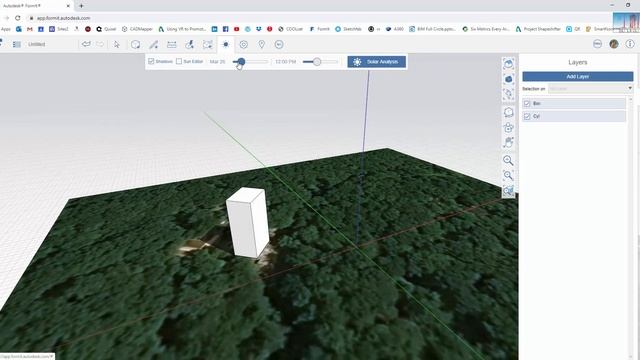This screenshot has height=360, width=640.
Task: Click the 12:00 PM time field
Action: 285,62
